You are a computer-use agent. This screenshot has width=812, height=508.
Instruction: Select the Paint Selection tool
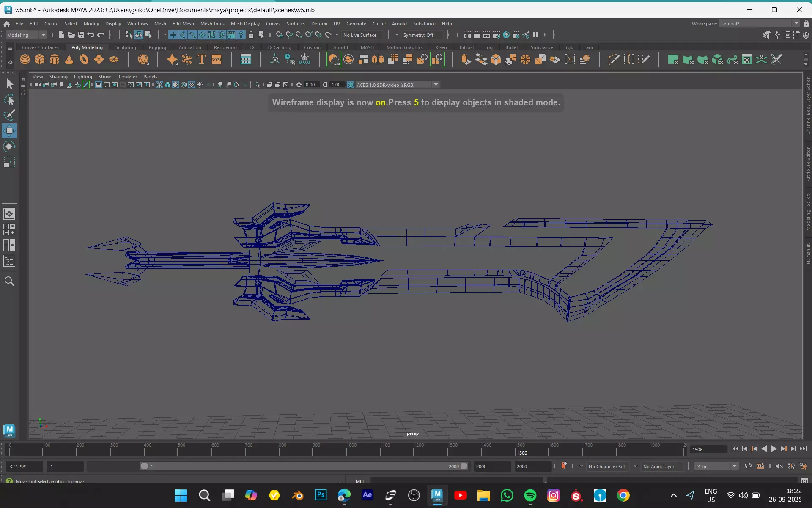pos(9,115)
